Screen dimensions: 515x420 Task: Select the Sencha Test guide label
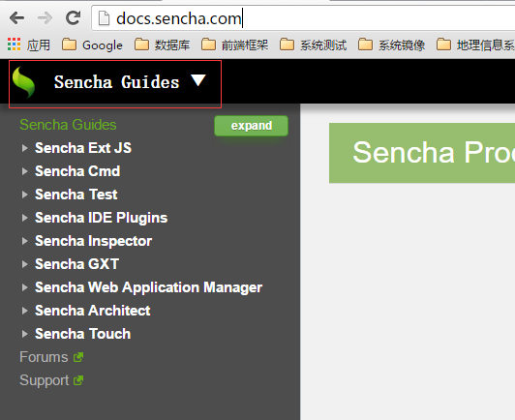point(76,195)
